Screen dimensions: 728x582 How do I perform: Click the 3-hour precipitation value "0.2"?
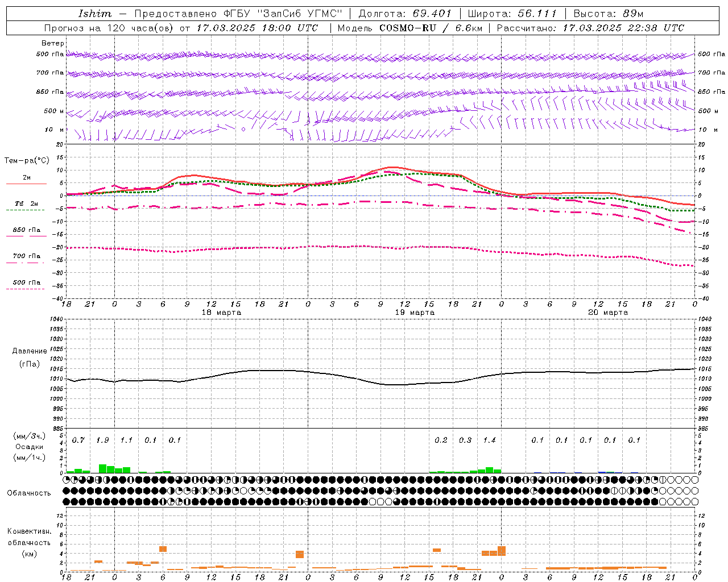click(x=441, y=440)
